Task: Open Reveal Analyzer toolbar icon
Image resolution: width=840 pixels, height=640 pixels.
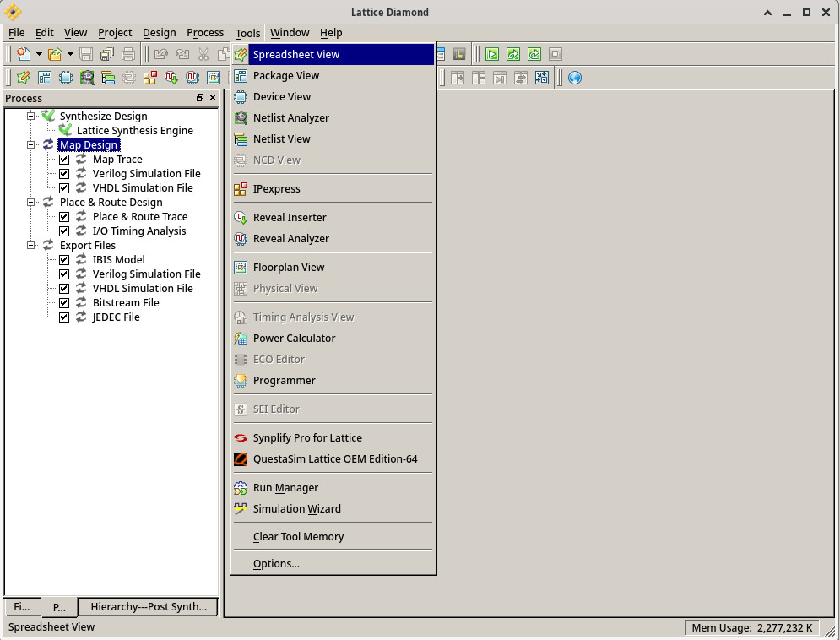Action: click(192, 78)
